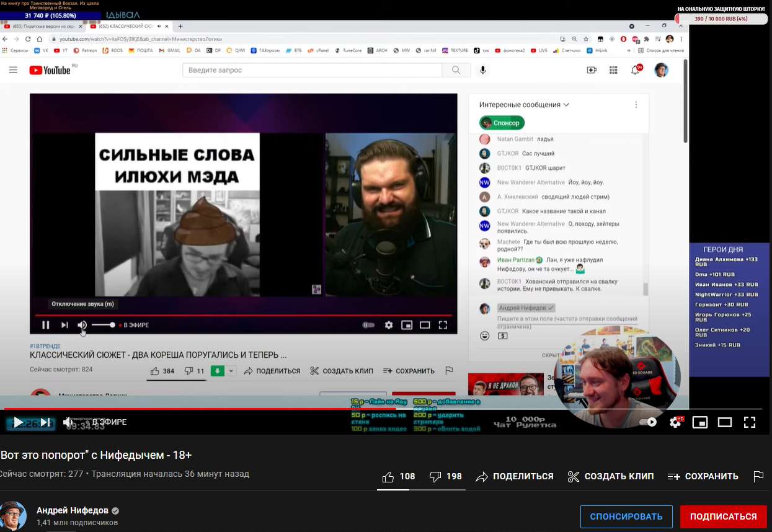Open the chat three-dot options menu

(636, 105)
